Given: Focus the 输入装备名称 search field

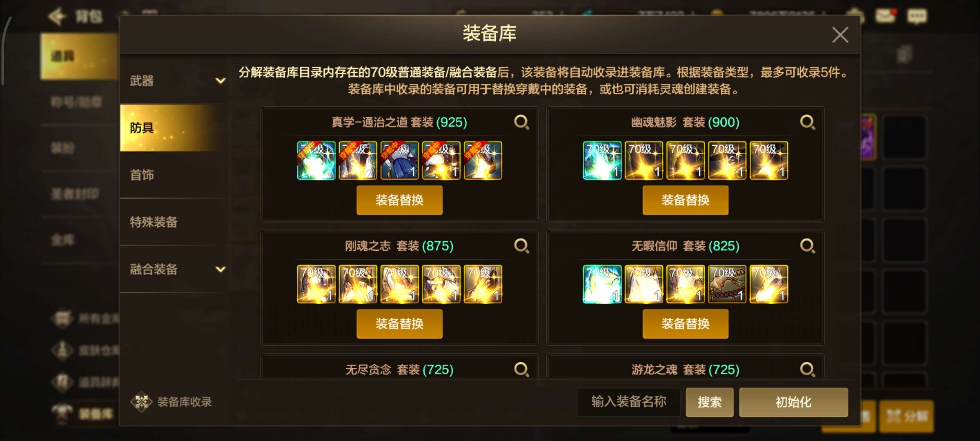Looking at the screenshot, I should pos(629,402).
